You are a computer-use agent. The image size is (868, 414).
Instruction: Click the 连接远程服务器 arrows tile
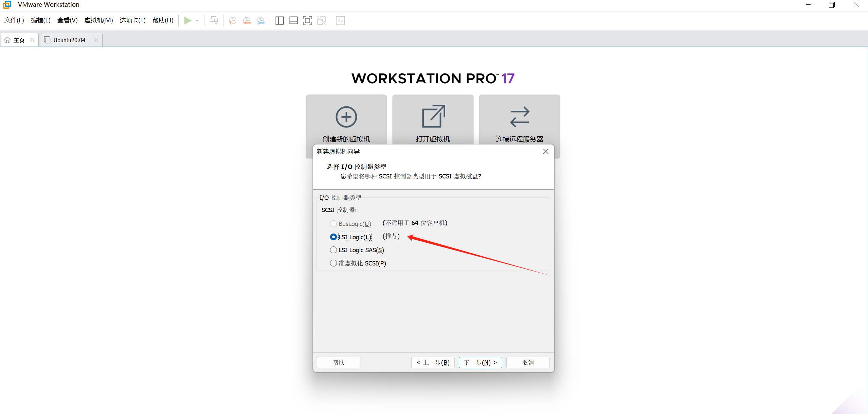[519, 119]
